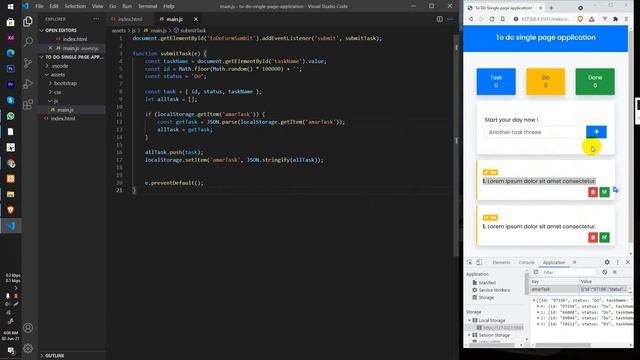
Task: Open the Explorer view in VS Code activity bar
Action: (28, 21)
